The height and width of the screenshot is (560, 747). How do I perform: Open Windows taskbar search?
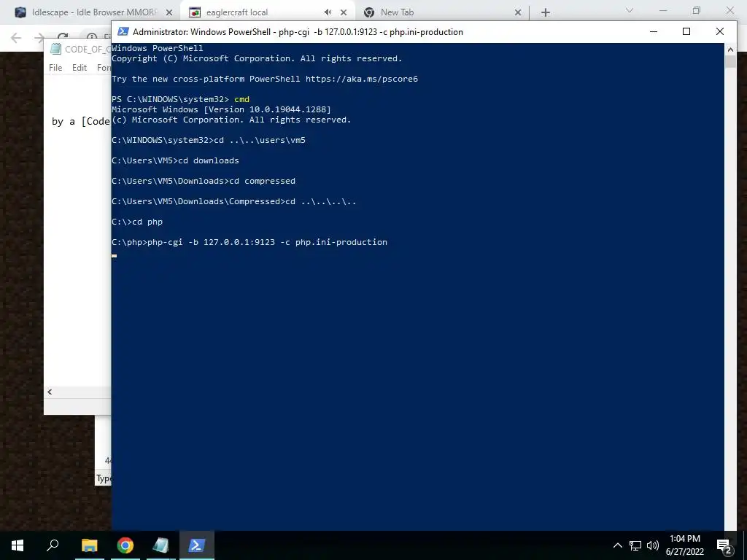[53, 545]
